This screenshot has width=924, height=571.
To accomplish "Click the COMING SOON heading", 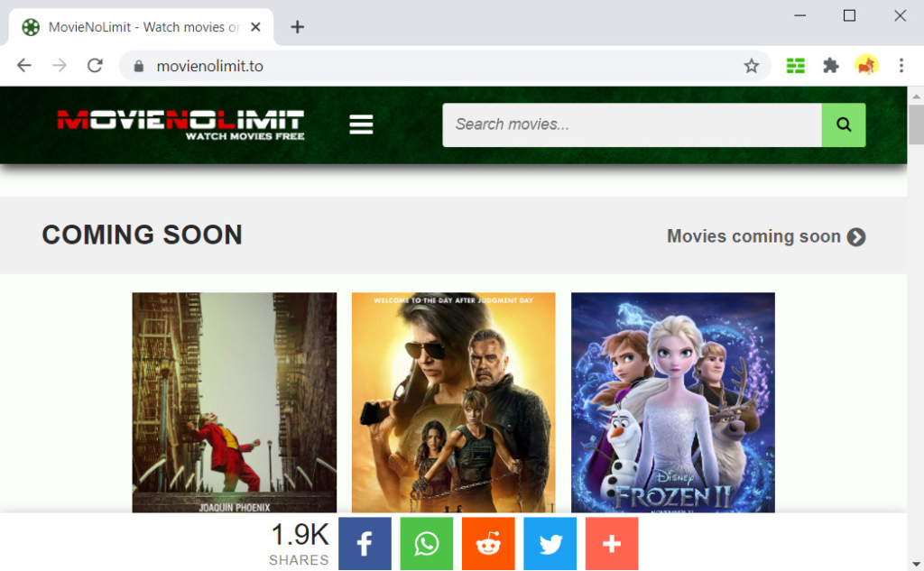I will 142,235.
